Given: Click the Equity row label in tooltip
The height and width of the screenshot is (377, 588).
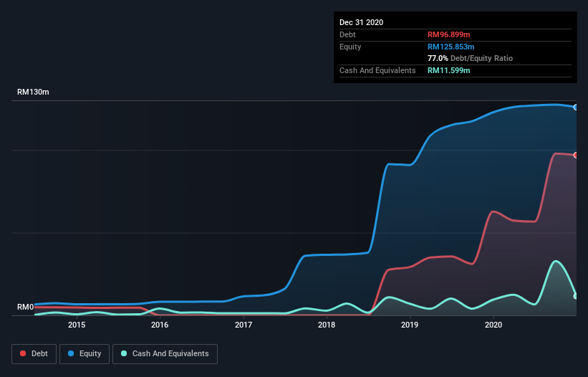Looking at the screenshot, I should pos(350,47).
